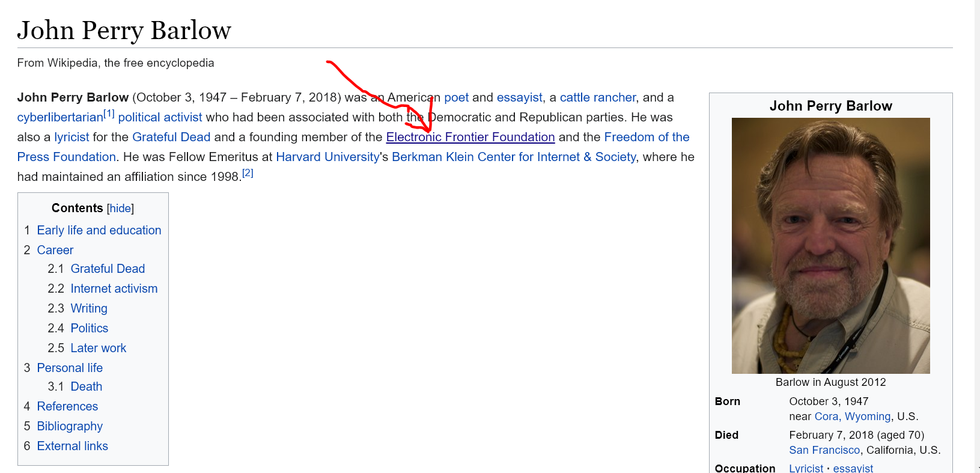The width and height of the screenshot is (980, 473).
Task: Open Berkman Klein Center link
Action: 514,157
